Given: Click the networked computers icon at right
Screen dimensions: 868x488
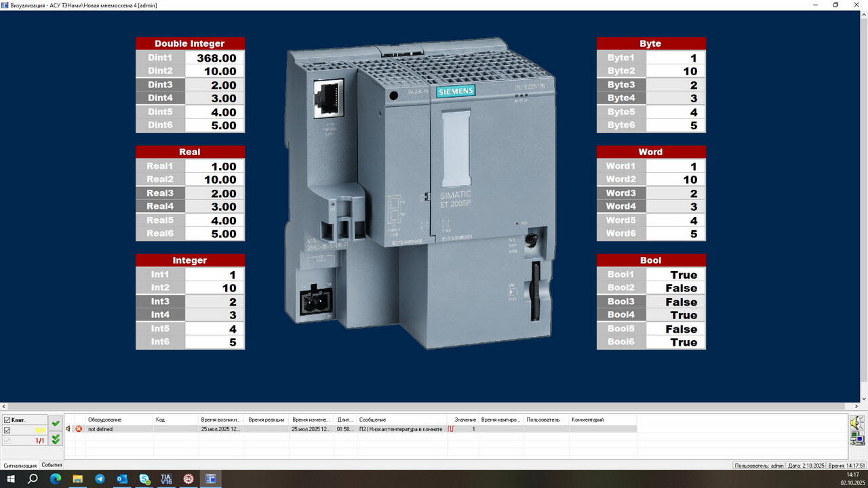Looking at the screenshot, I should coord(857,439).
